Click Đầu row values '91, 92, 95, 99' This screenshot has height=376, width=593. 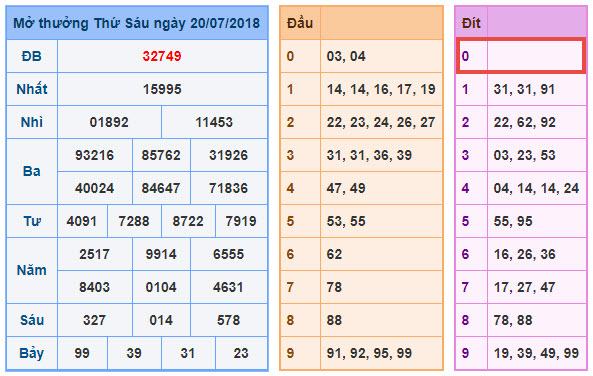click(x=369, y=353)
